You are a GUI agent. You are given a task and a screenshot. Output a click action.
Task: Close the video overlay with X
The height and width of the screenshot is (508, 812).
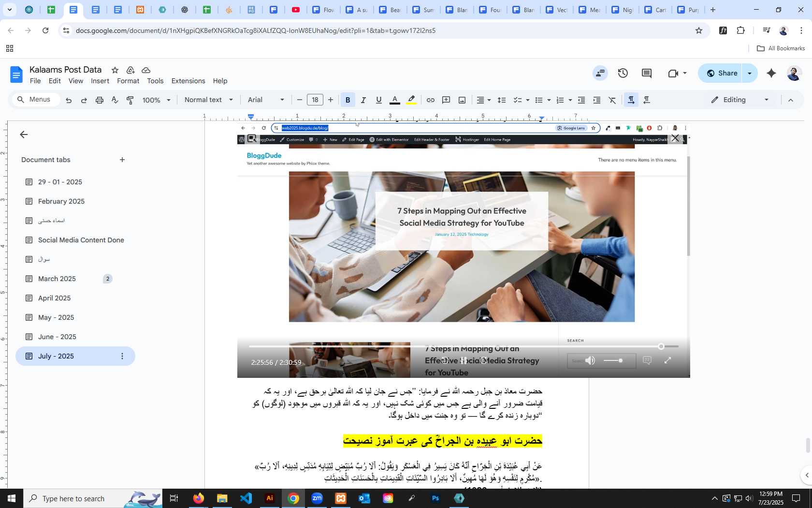675,138
